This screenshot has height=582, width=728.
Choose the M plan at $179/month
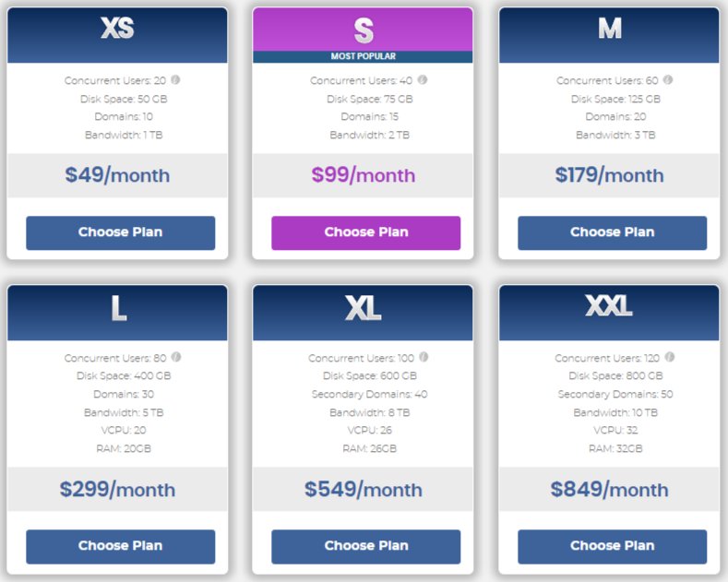[612, 232]
